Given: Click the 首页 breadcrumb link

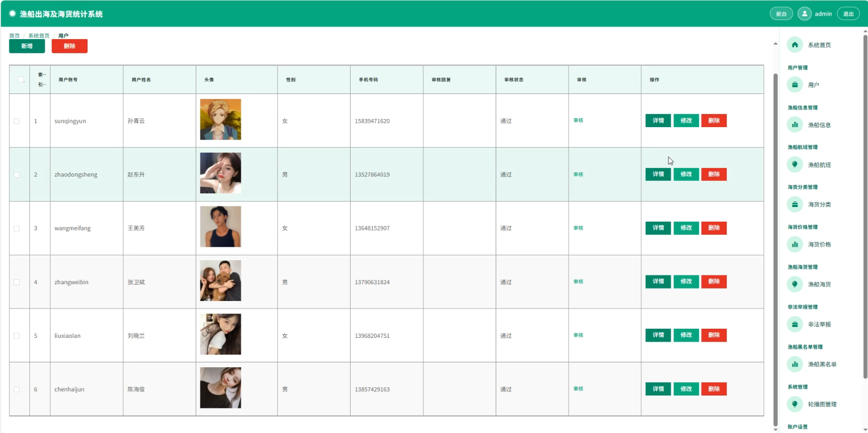Looking at the screenshot, I should 14,36.
